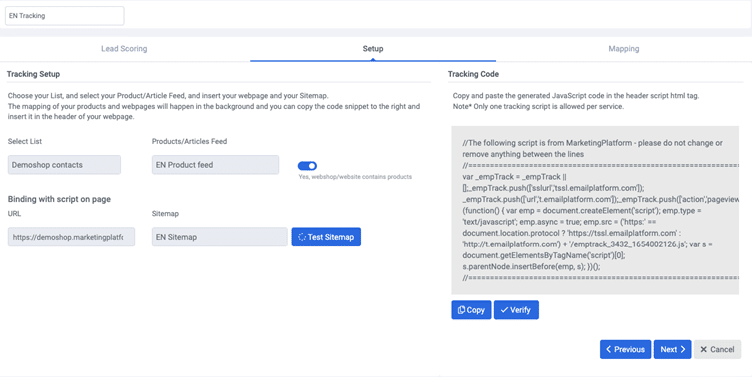Click the 'Yes, webshop/website contains products' text

(x=355, y=177)
